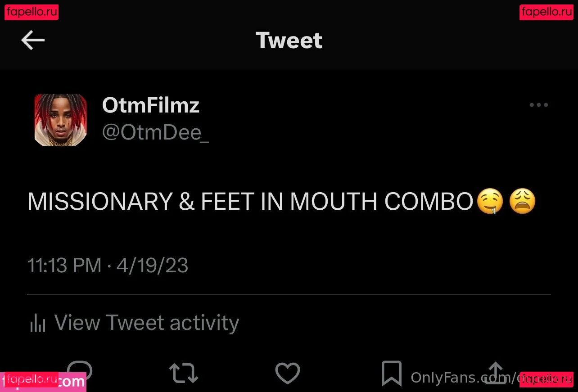Open the share menu via share icon
This screenshot has width=578, height=392.
[x=495, y=373]
